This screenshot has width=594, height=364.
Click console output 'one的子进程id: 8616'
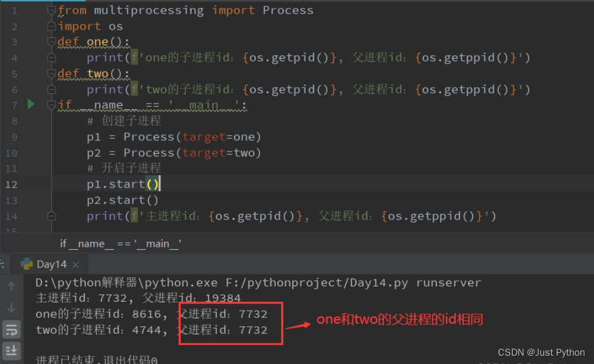pyautogui.click(x=98, y=314)
